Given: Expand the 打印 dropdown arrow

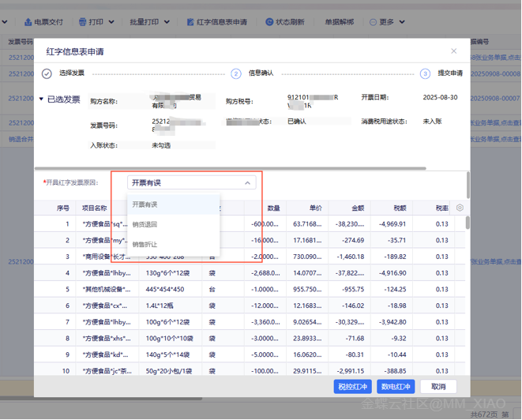Looking at the screenshot, I should pos(111,22).
